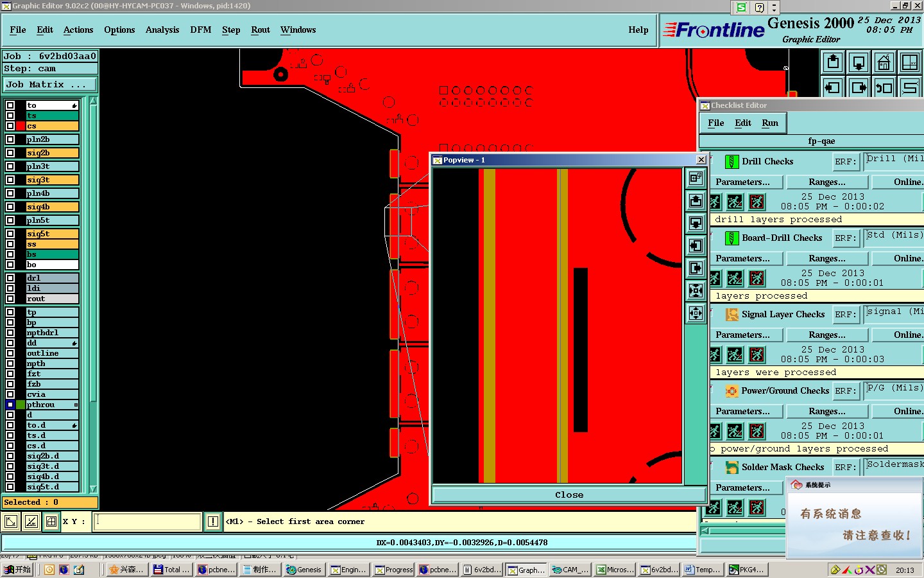Click red-outlined run icon under Drill Checks

[757, 202]
